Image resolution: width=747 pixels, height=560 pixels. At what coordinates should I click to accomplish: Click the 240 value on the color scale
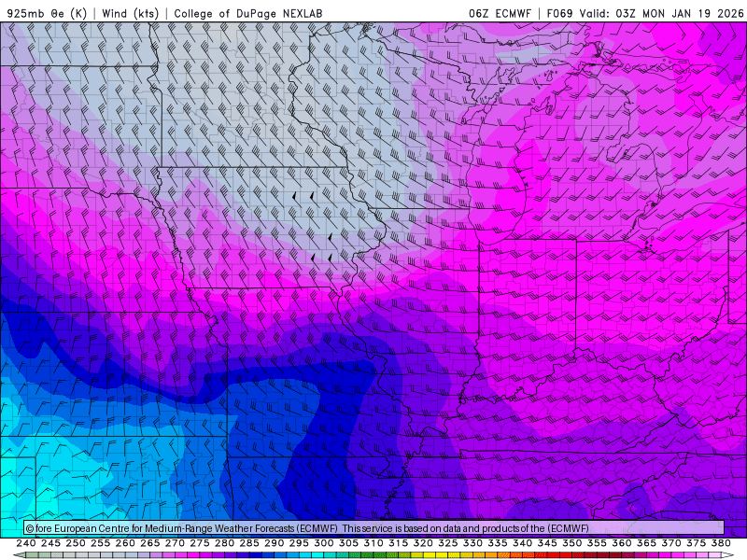click(x=26, y=543)
